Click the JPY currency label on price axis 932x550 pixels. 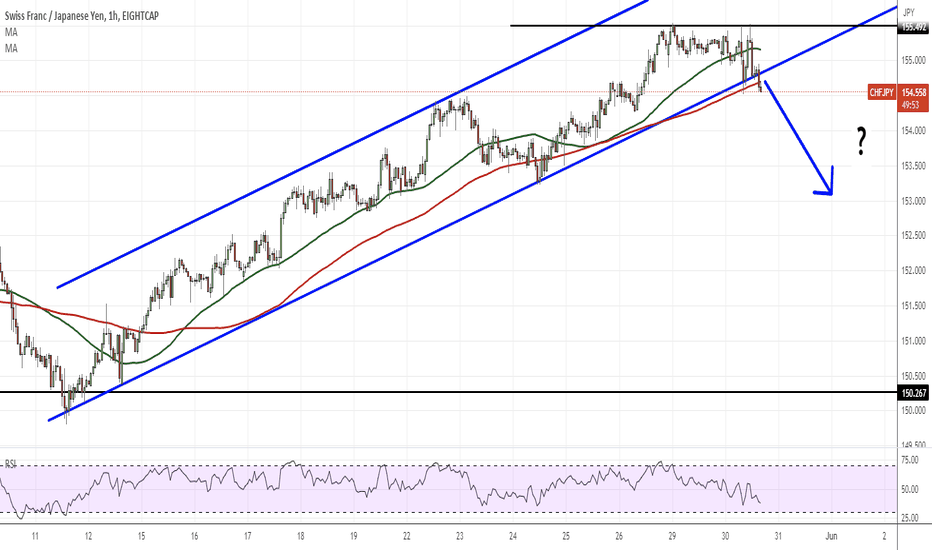coord(908,12)
